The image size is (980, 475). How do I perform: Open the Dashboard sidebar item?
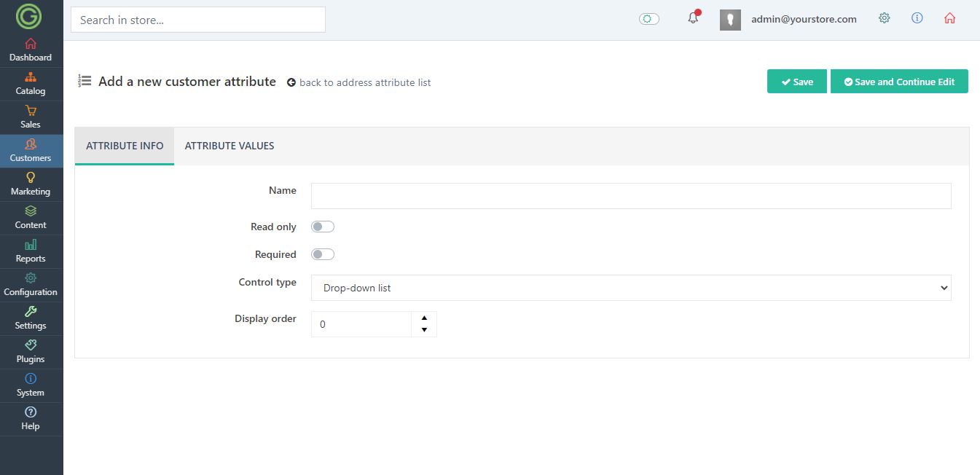[x=31, y=50]
